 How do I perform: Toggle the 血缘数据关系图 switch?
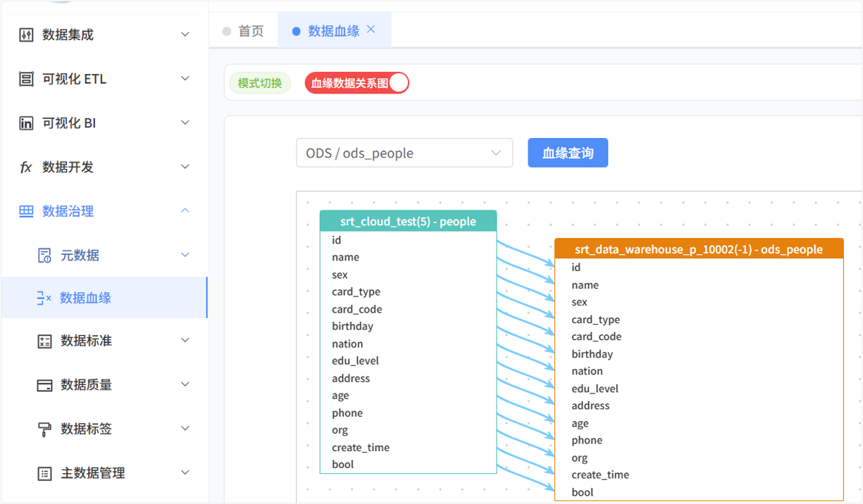pyautogui.click(x=400, y=82)
